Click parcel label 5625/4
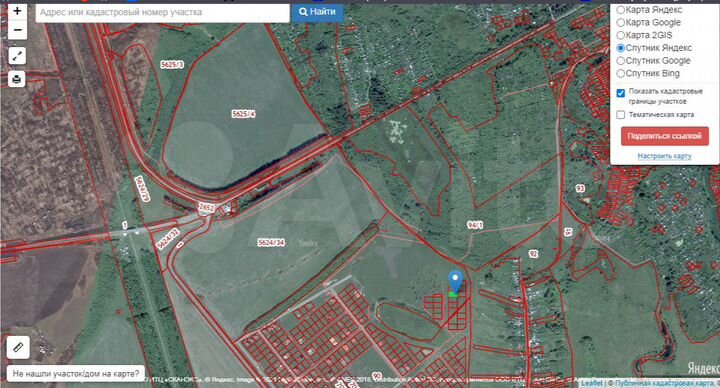 (x=243, y=114)
